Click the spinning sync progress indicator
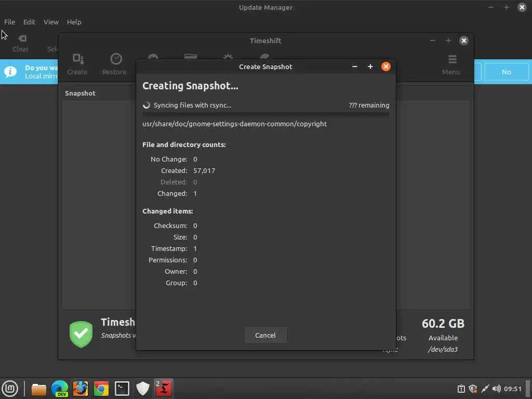 click(x=146, y=105)
